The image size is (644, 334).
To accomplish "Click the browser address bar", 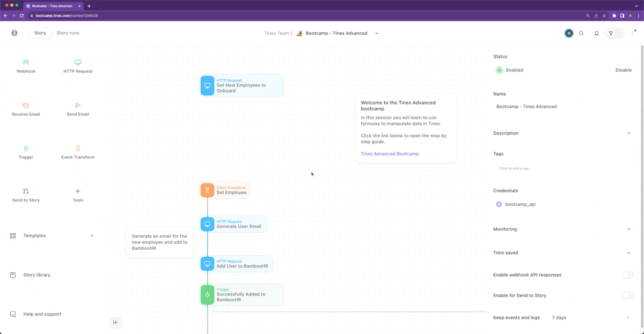I will pyautogui.click(x=306, y=16).
